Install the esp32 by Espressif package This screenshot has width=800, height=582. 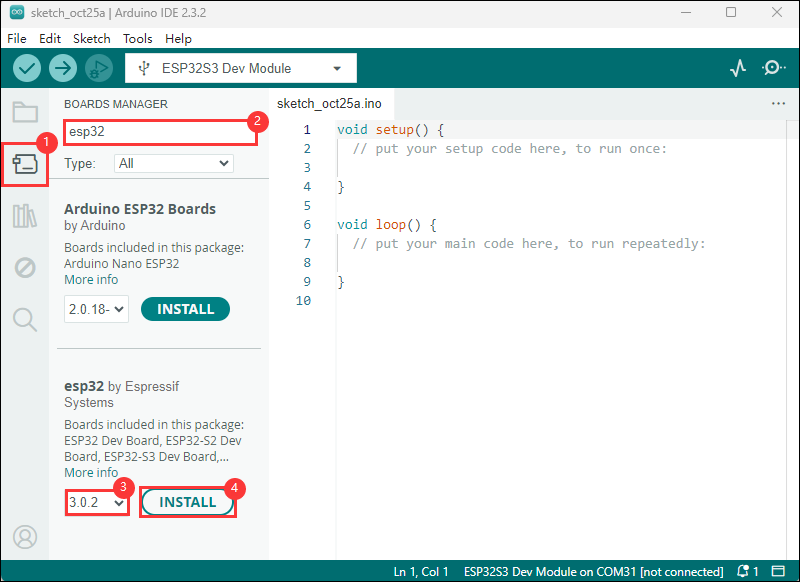click(x=188, y=502)
